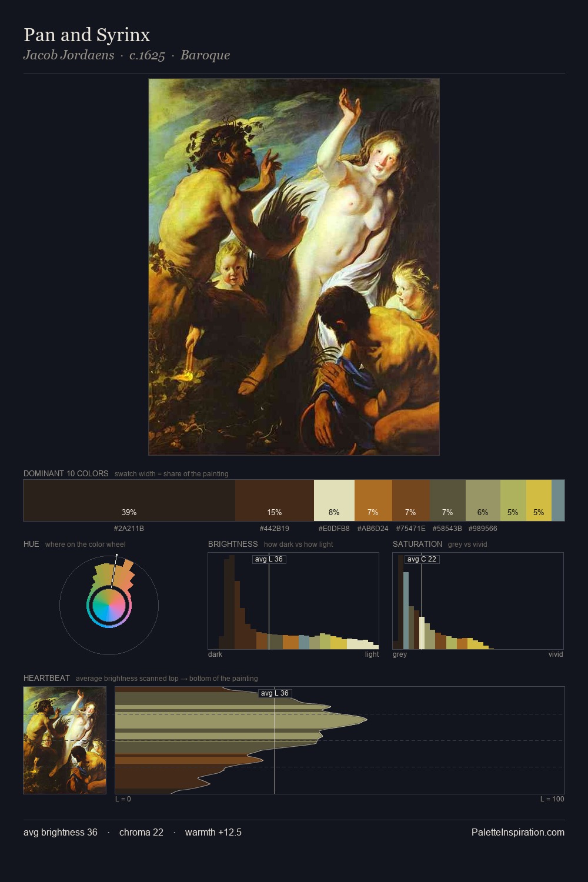Pick the 8% cream swatch
The height and width of the screenshot is (882, 588).
click(334, 500)
